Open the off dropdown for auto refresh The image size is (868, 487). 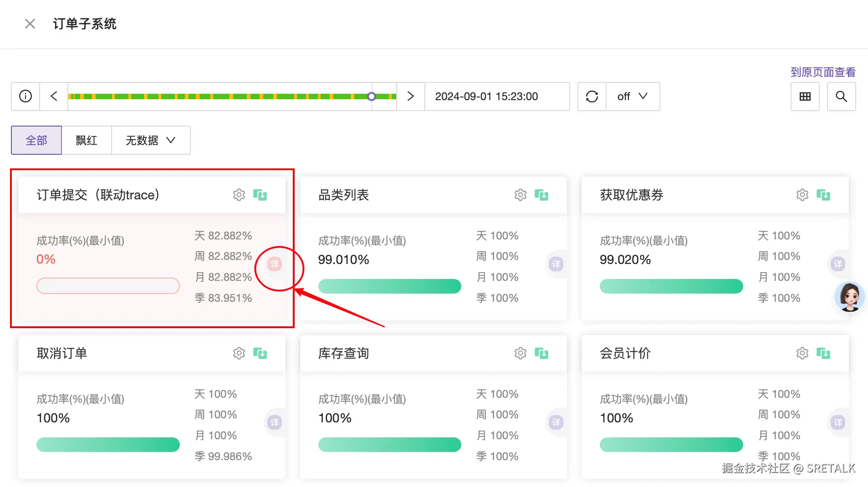[632, 96]
